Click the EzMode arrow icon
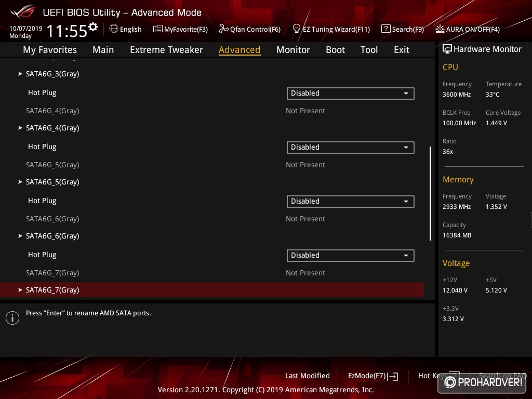Image resolution: width=532 pixels, height=399 pixels. 394,376
